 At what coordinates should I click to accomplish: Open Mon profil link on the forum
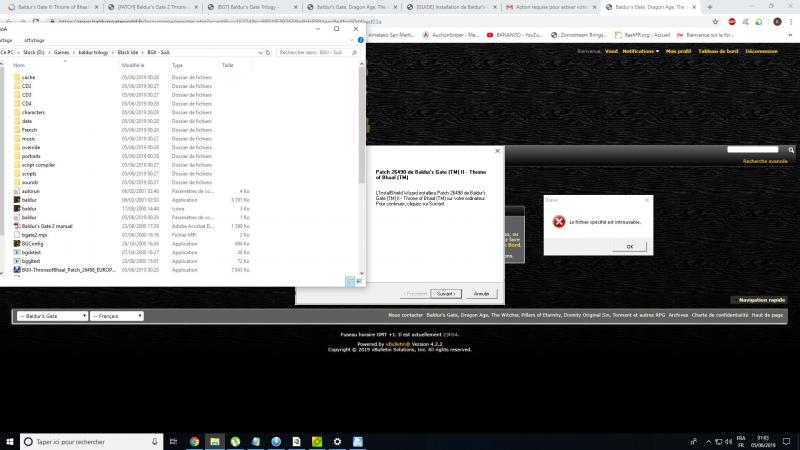tap(678, 52)
